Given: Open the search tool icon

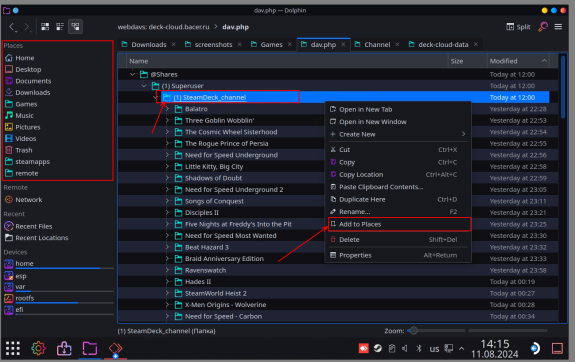Looking at the screenshot, I should pos(543,27).
